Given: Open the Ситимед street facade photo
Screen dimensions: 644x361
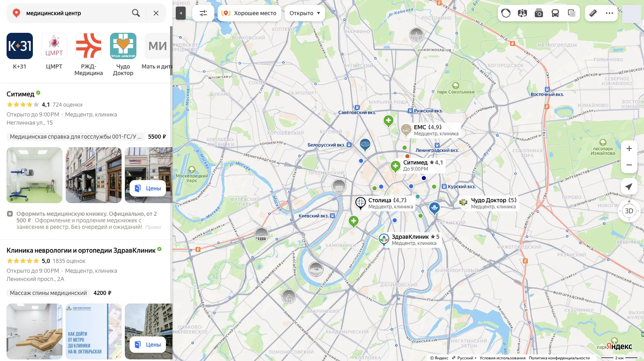Looking at the screenshot, I should [x=94, y=175].
